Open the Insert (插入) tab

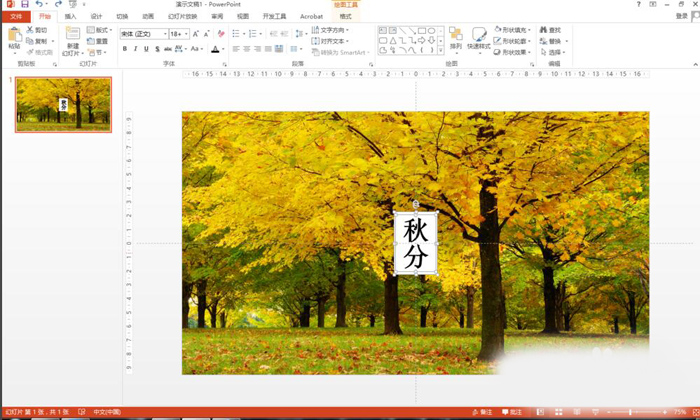(x=70, y=17)
